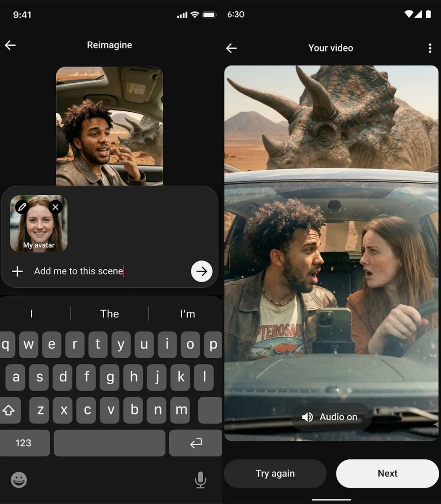The height and width of the screenshot is (504, 441).
Task: Open the three-dot overflow menu
Action: coord(430,48)
